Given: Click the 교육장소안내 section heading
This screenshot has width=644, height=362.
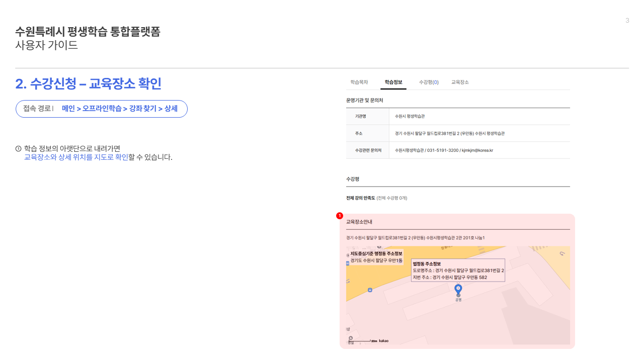Looking at the screenshot, I should tap(359, 222).
